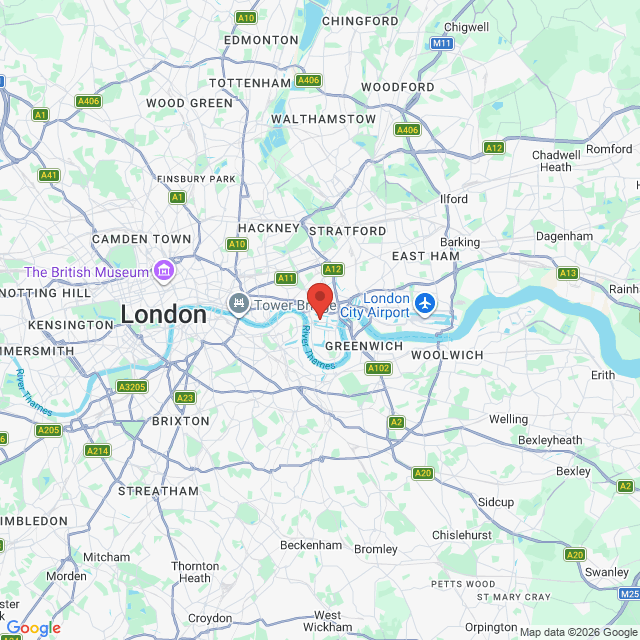
Task: Click the Map data ©2026 Google attribution
Action: click(579, 632)
